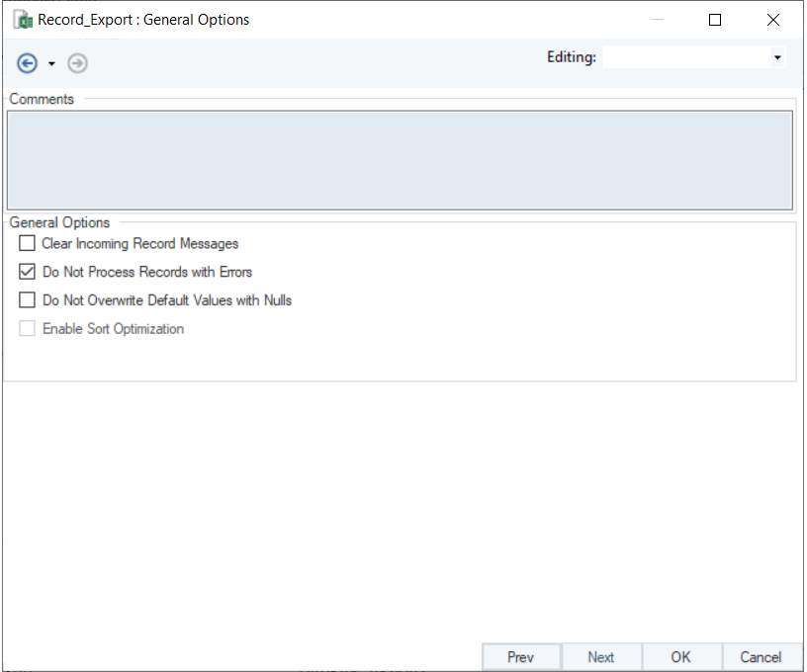Screen dimensions: 807x672
Task: Toggle the Enable Sort Optimization checkbox
Action: pos(28,329)
